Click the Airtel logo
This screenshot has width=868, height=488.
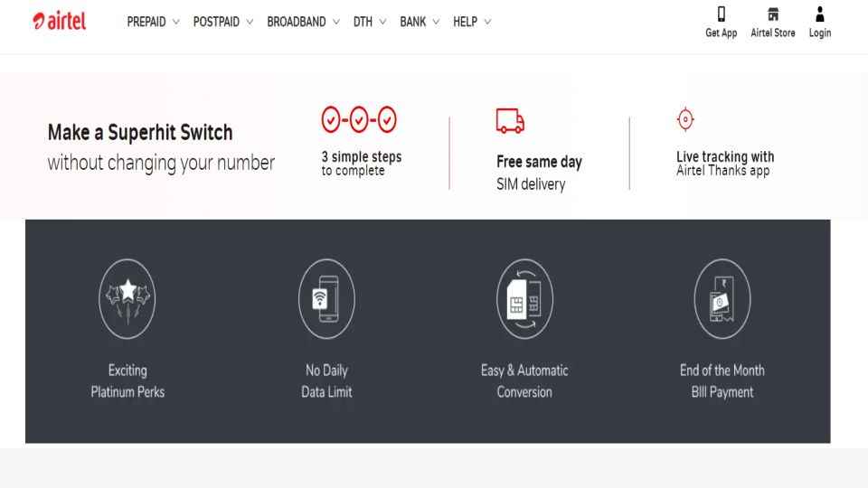point(60,21)
